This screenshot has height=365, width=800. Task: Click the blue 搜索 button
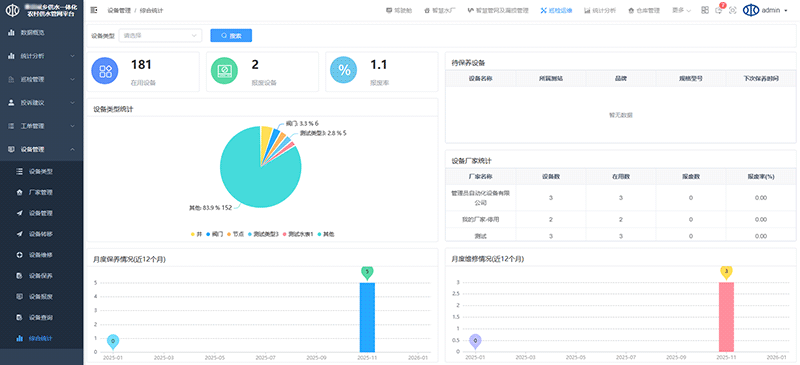(x=231, y=36)
